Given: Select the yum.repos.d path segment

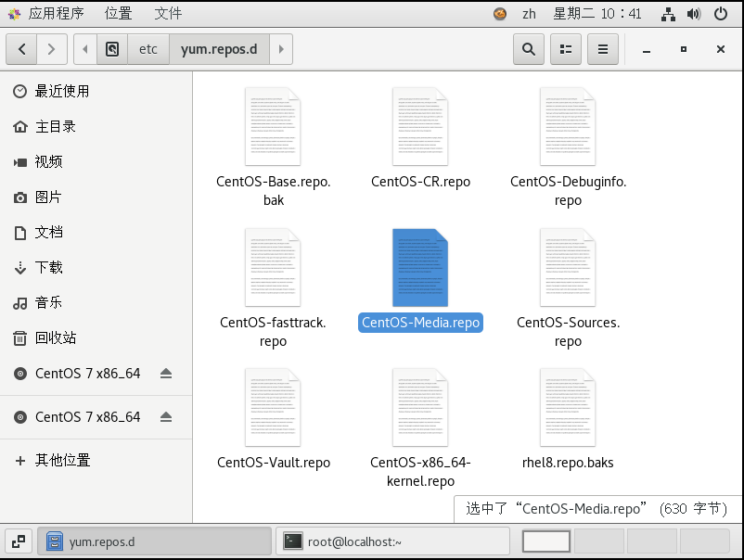Looking at the screenshot, I should [x=219, y=49].
